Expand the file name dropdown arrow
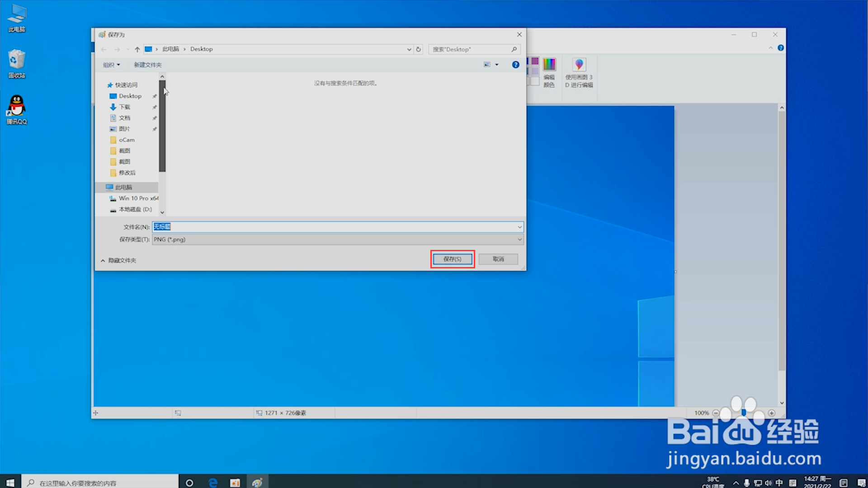 coord(519,227)
